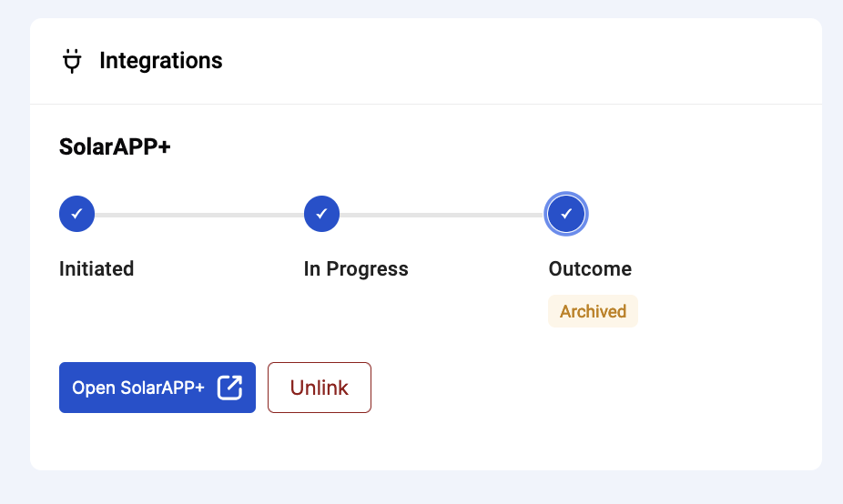Select the highlighted Outcome step circle
This screenshot has height=504, width=843.
tap(566, 214)
